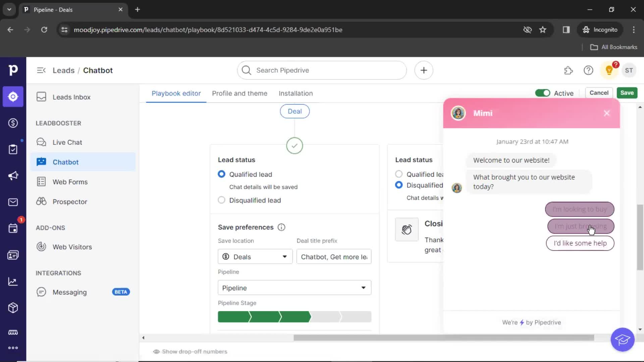Viewport: 644px width, 362px height.
Task: Open Messaging beta in sidebar
Action: point(83,292)
